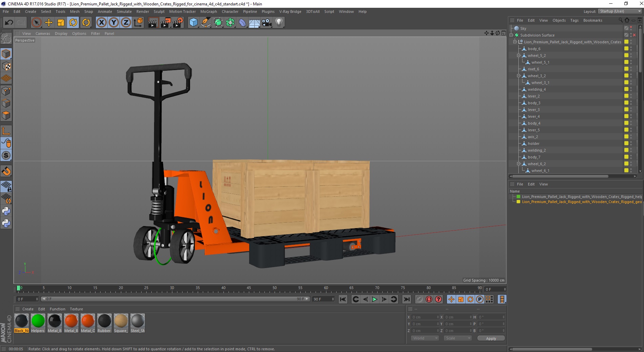Image resolution: width=644 pixels, height=352 pixels.
Task: Open the Simulate menu
Action: tap(124, 12)
